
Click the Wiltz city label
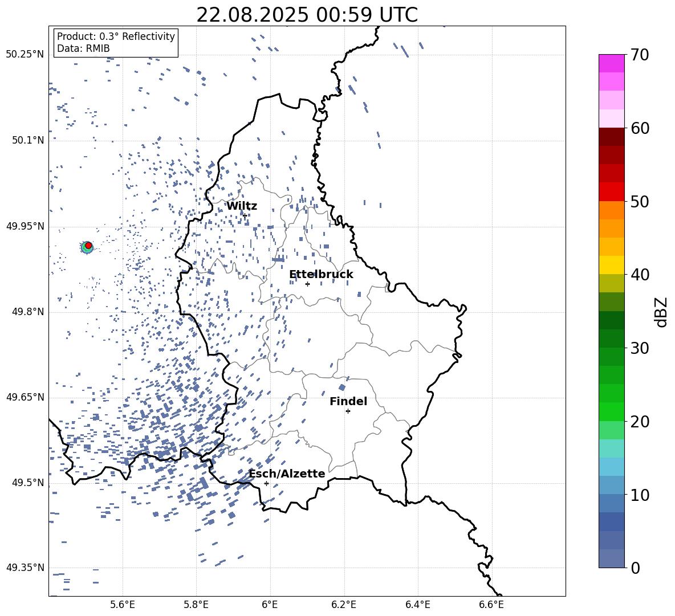click(x=242, y=206)
